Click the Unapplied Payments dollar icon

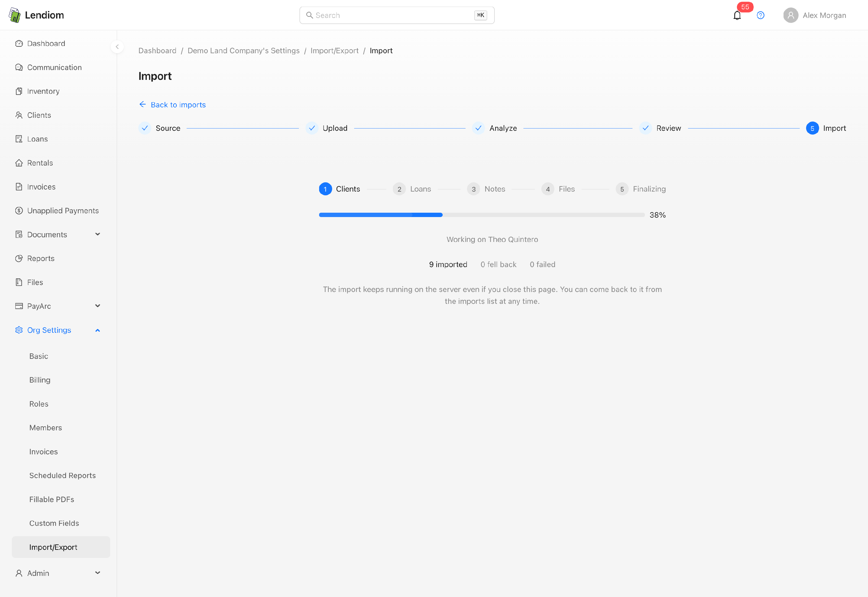pyautogui.click(x=19, y=211)
